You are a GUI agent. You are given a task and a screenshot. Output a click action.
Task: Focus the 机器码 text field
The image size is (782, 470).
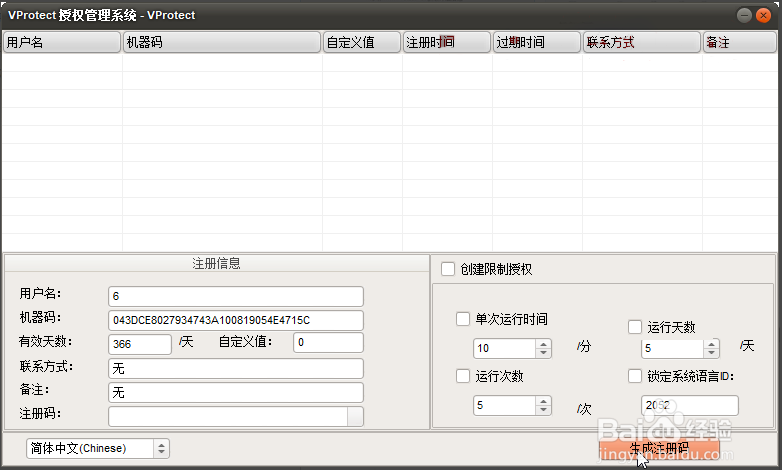click(235, 320)
